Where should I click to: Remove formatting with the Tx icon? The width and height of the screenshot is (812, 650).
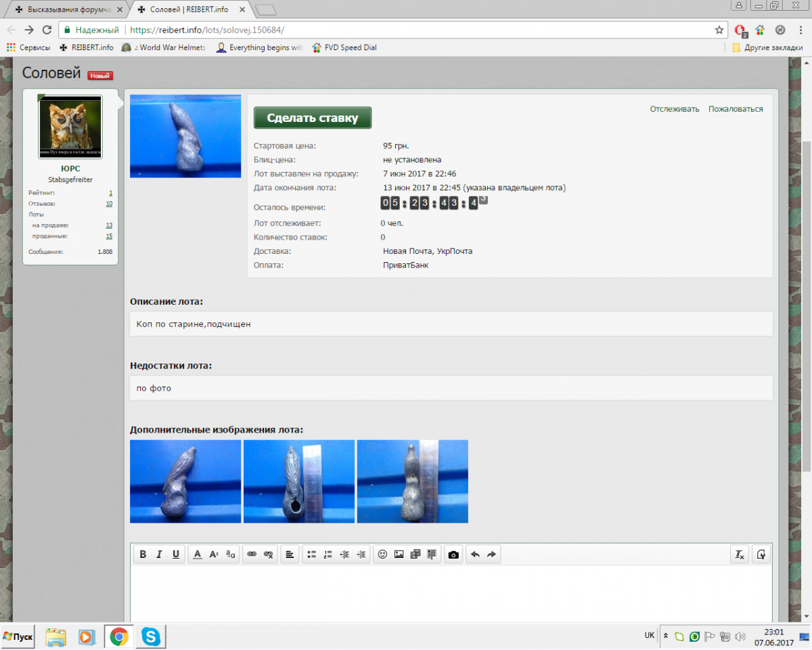740,555
